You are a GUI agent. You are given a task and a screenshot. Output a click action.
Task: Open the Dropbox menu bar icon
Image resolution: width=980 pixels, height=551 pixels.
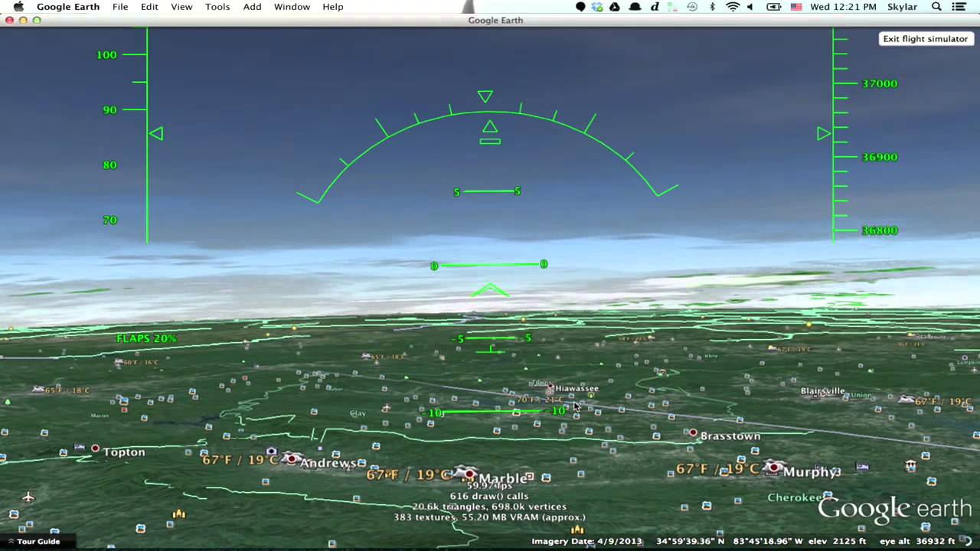[597, 7]
